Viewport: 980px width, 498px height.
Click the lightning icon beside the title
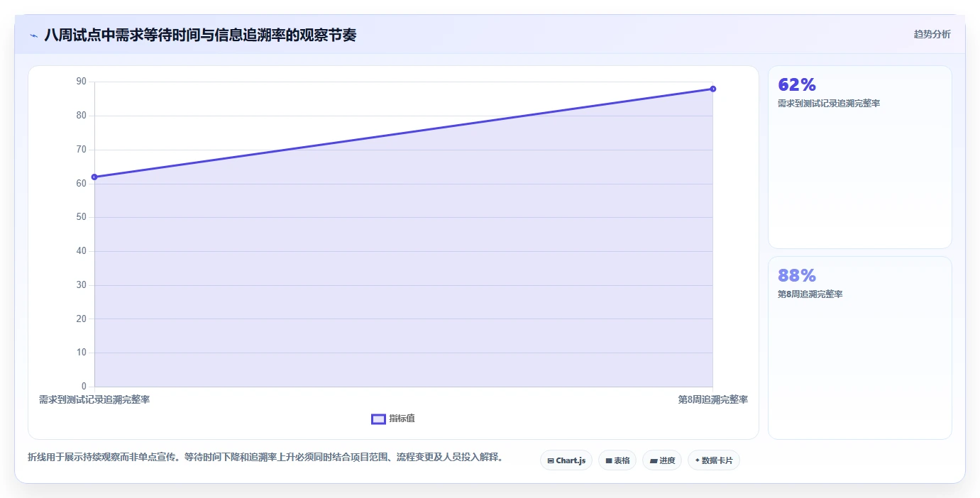click(33, 35)
